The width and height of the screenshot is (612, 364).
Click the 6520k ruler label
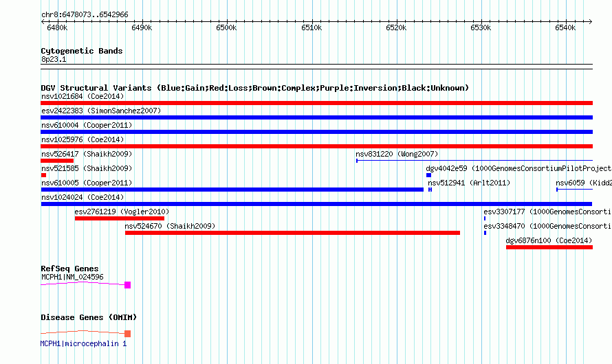396,27
